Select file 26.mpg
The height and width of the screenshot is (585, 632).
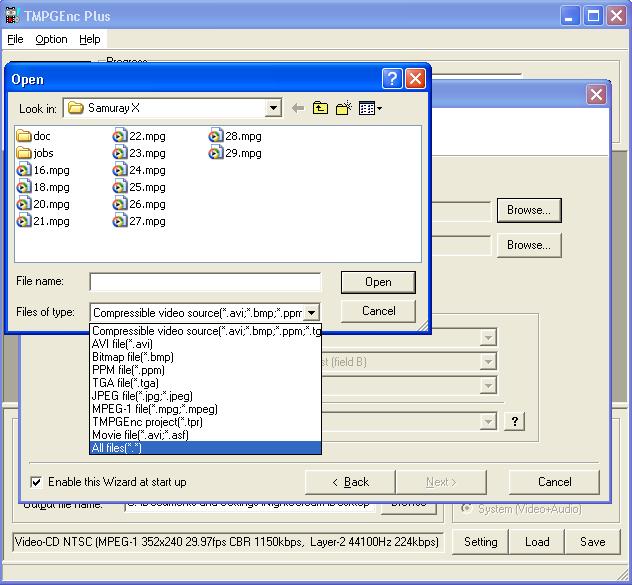(139, 204)
